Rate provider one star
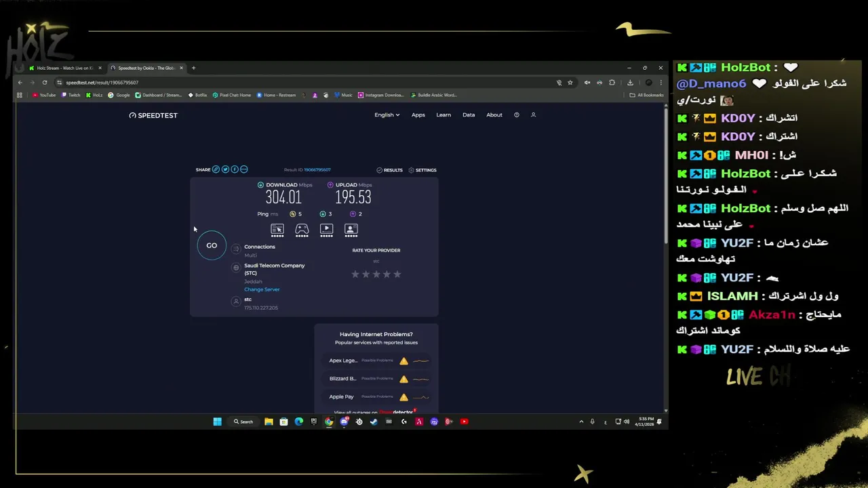 point(355,274)
